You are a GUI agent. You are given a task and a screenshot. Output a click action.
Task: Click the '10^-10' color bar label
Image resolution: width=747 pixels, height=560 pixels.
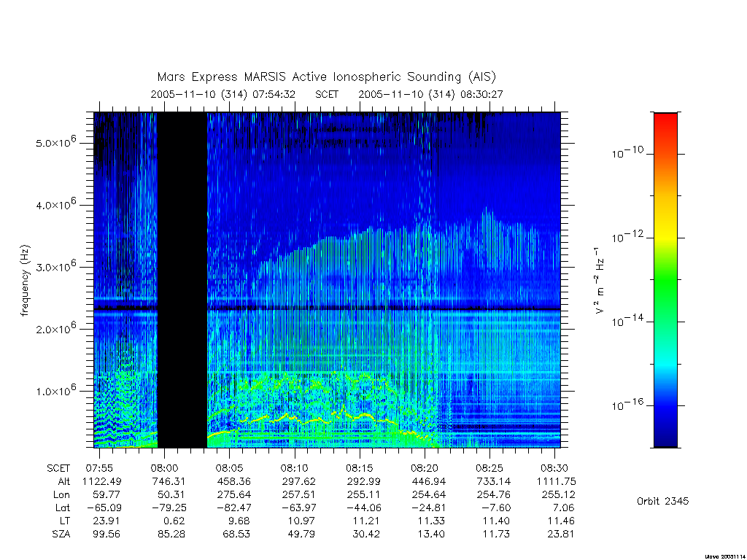627,152
